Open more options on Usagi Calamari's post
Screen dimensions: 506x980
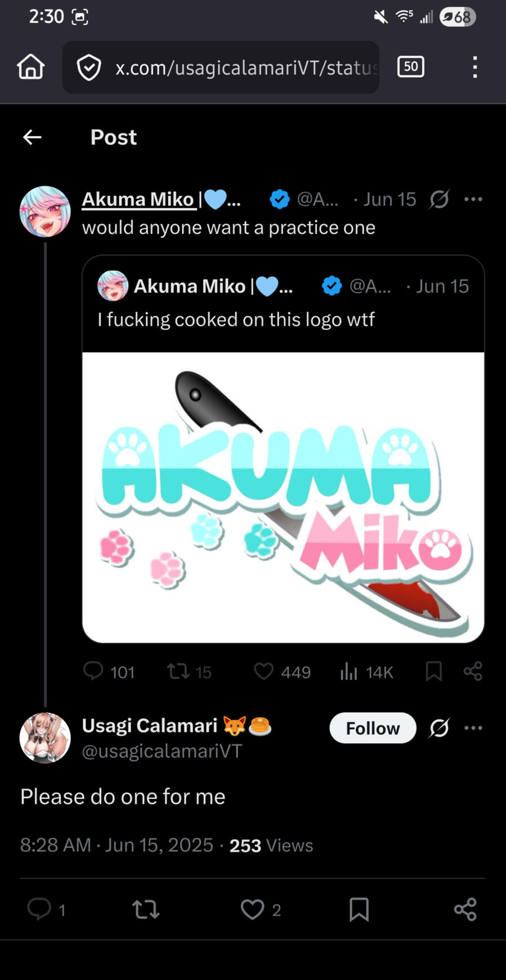(473, 728)
